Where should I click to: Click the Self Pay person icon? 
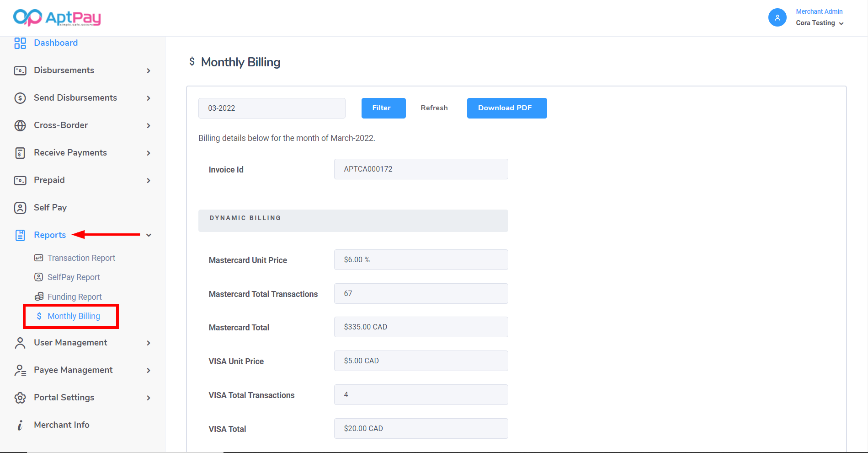click(x=20, y=208)
